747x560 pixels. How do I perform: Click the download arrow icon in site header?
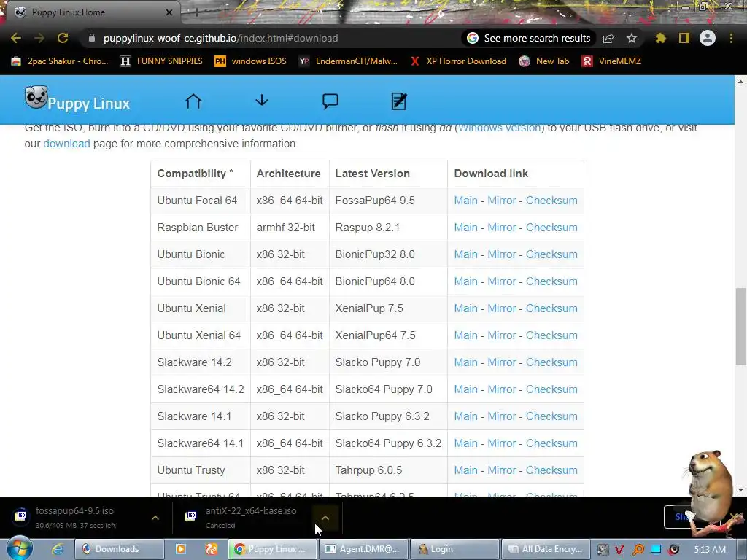pyautogui.click(x=262, y=100)
